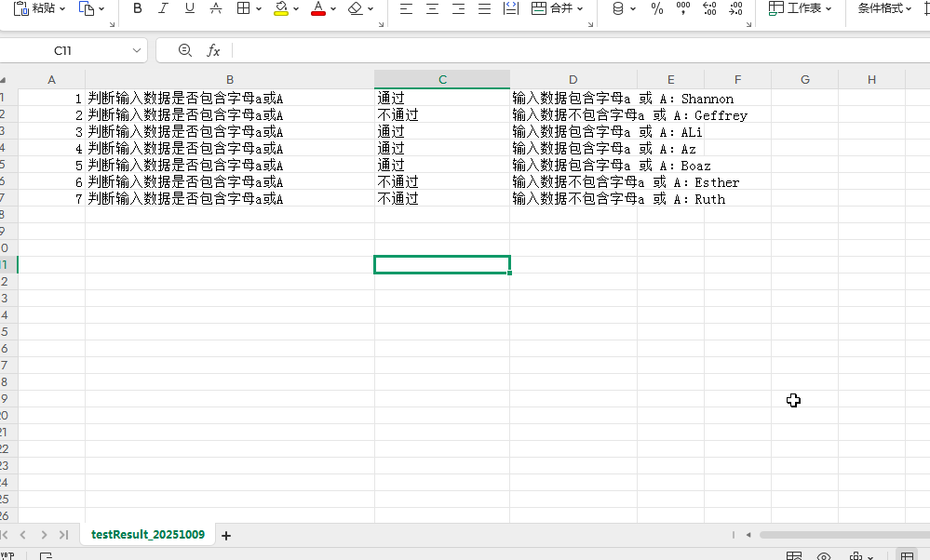Select column D header

click(x=573, y=79)
